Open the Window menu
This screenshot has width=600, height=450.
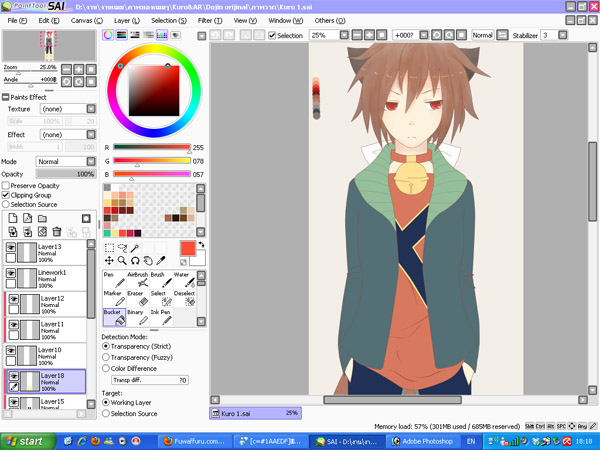[286, 20]
